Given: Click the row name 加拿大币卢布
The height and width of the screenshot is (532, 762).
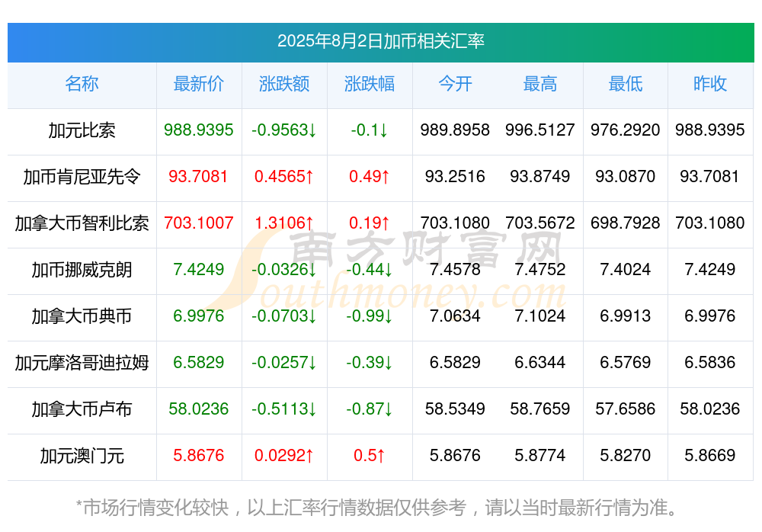Looking at the screenshot, I should 82,409.
